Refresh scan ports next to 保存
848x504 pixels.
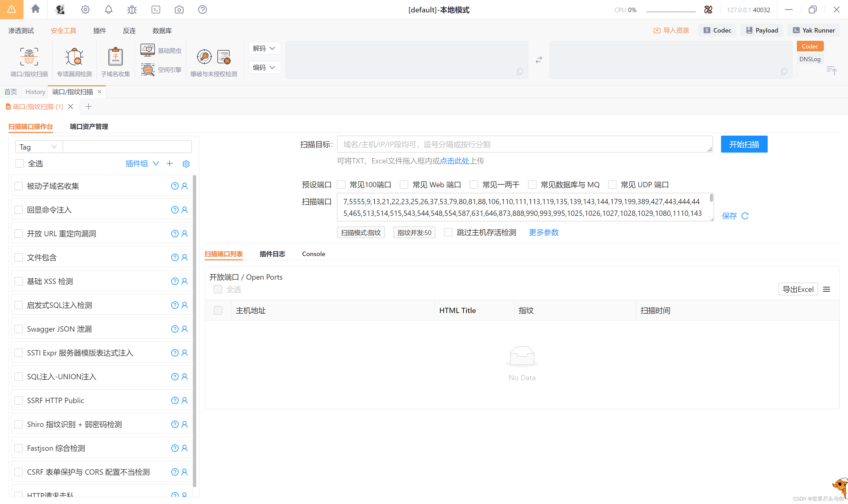pos(745,216)
